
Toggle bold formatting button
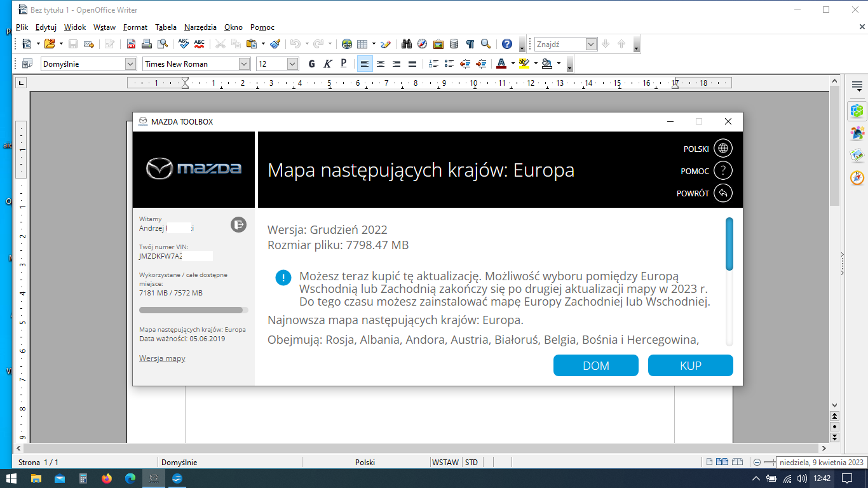tap(311, 64)
